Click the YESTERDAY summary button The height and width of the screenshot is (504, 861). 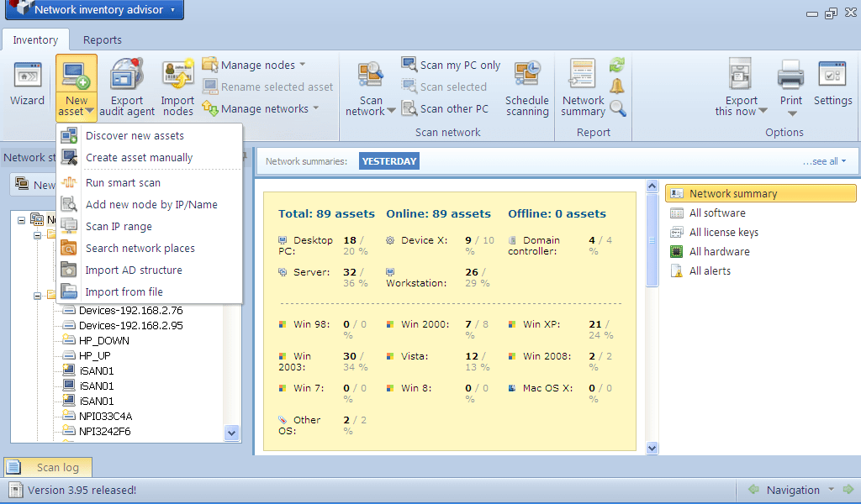tap(388, 160)
